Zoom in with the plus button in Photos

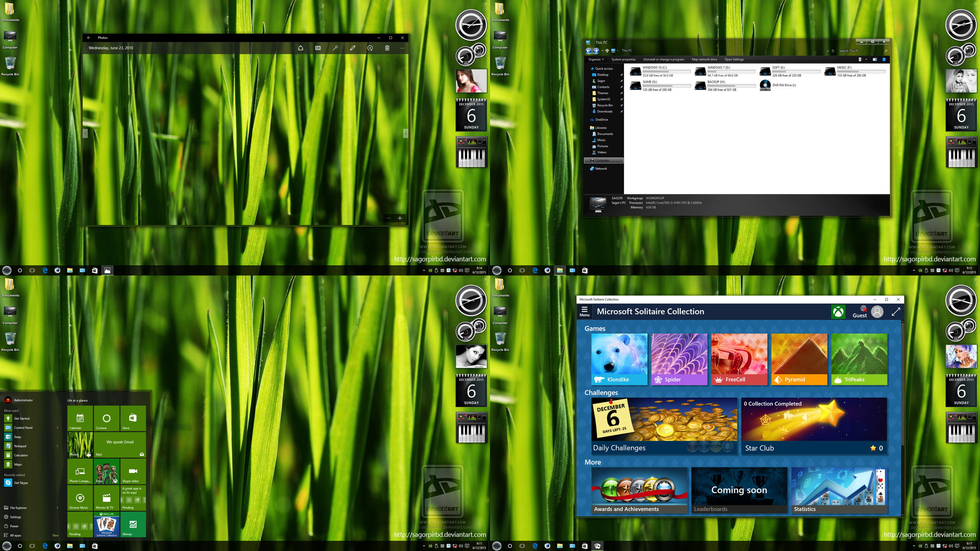(x=400, y=218)
